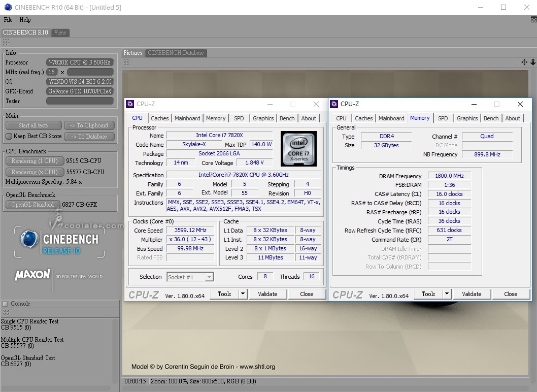The width and height of the screenshot is (537, 392).
Task: Open the Tools dropdown arrow in right CPU-Z
Action: (447, 294)
